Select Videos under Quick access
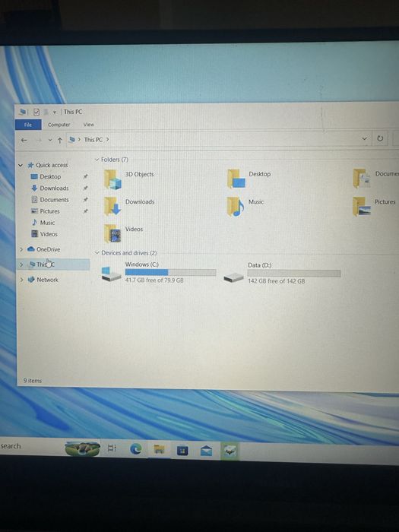Screen dimensions: 399x532 click(49, 234)
